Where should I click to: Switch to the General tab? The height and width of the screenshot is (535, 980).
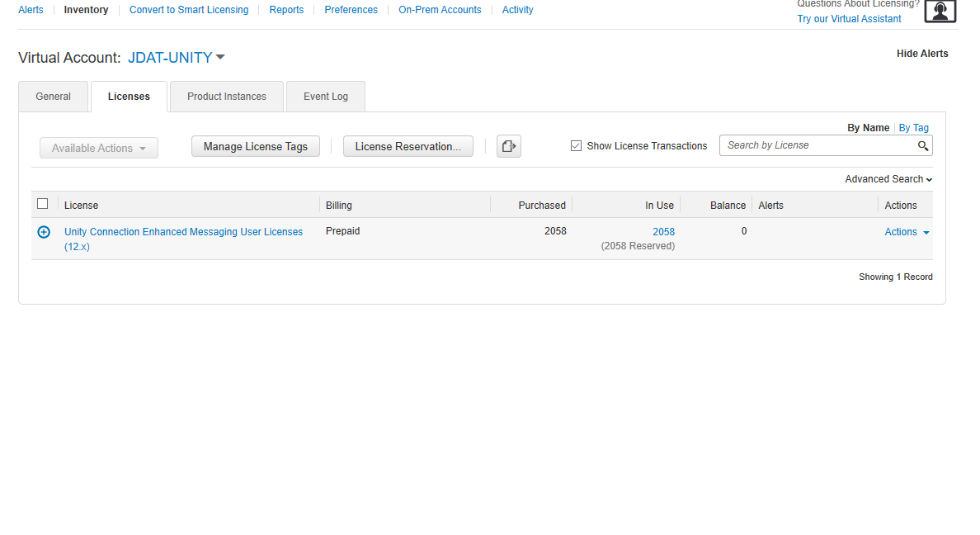coord(53,96)
